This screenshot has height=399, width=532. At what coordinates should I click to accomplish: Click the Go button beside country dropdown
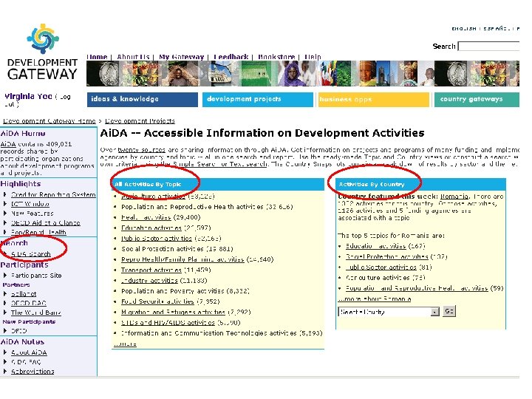point(449,311)
